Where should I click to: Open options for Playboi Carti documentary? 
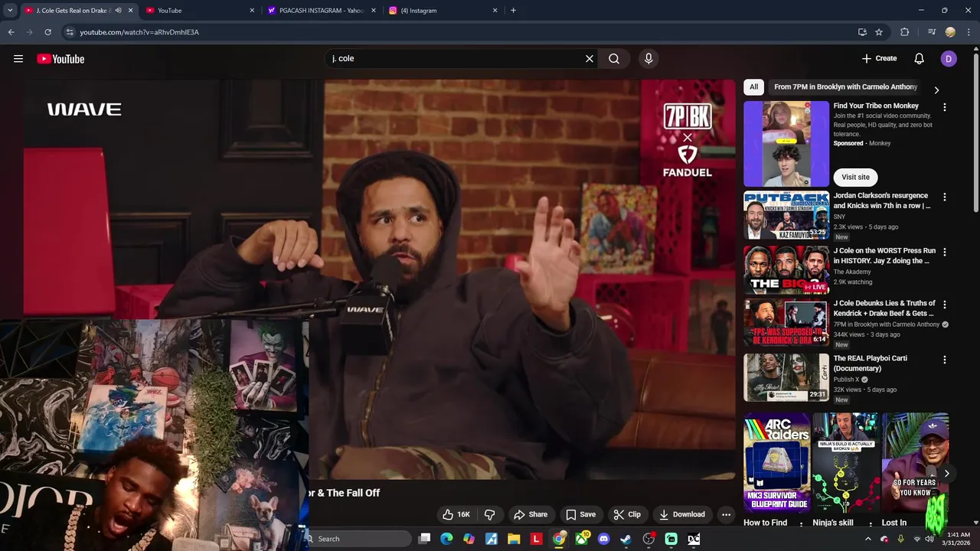coord(944,360)
